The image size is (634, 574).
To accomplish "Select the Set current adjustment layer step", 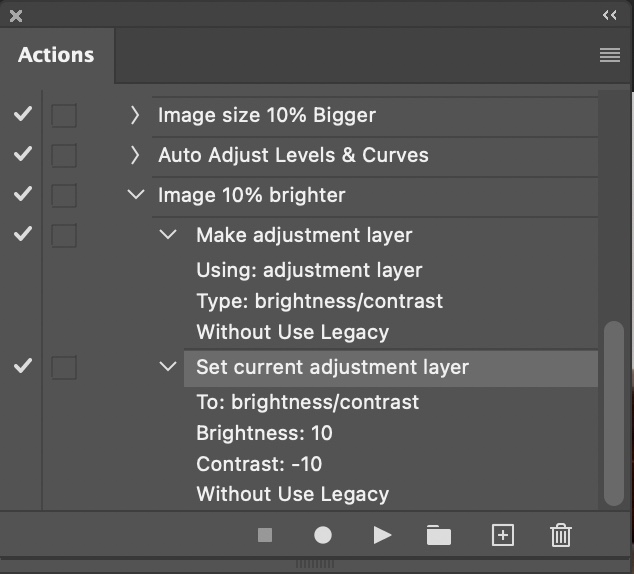I will pyautogui.click(x=332, y=367).
